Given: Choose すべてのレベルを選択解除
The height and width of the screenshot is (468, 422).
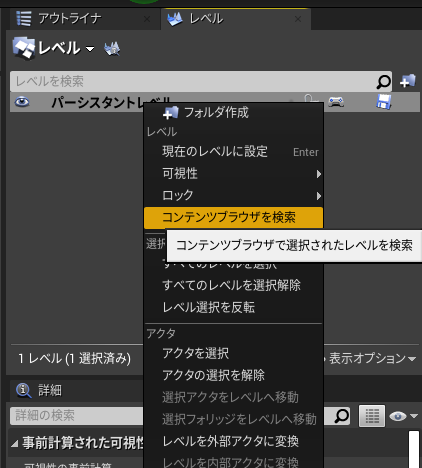Looking at the screenshot, I should 233,285.
